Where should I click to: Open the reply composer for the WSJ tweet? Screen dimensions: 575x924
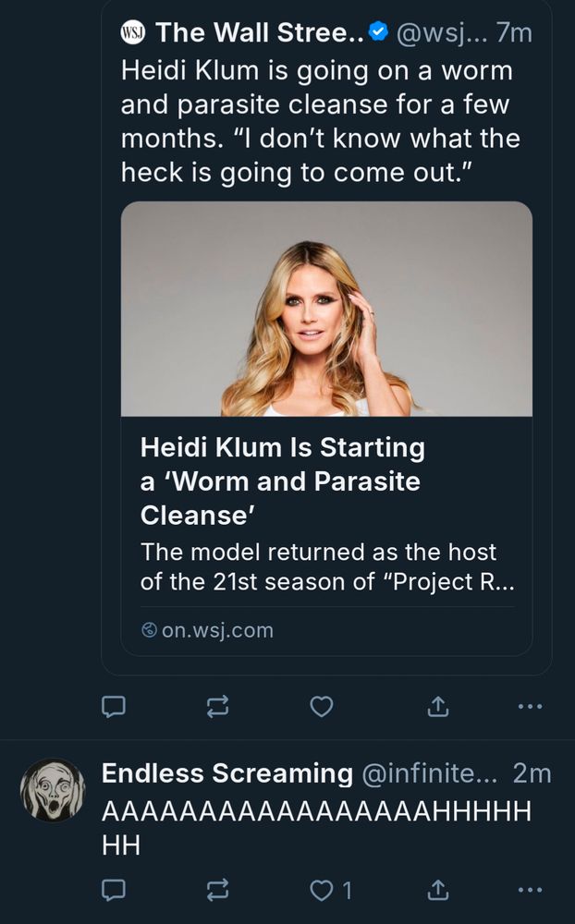coord(113,706)
